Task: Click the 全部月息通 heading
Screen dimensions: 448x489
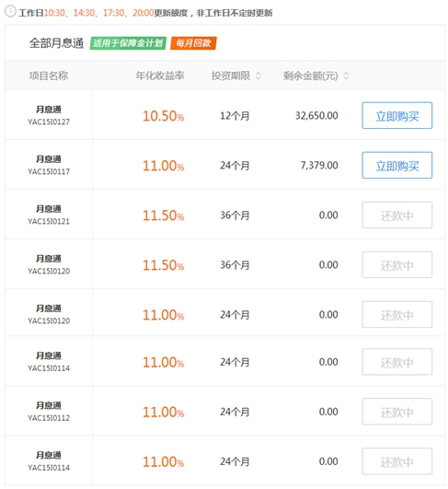Action: [x=56, y=43]
